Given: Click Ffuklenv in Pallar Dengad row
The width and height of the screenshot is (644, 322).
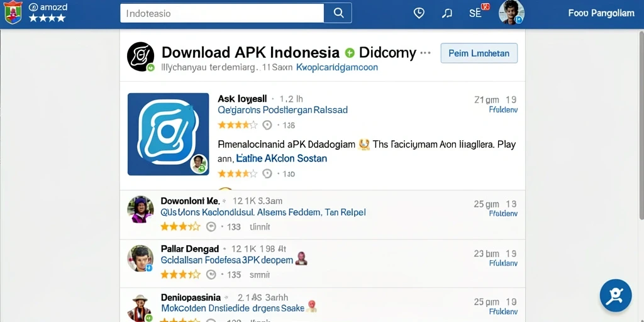Looking at the screenshot, I should click(x=503, y=264).
